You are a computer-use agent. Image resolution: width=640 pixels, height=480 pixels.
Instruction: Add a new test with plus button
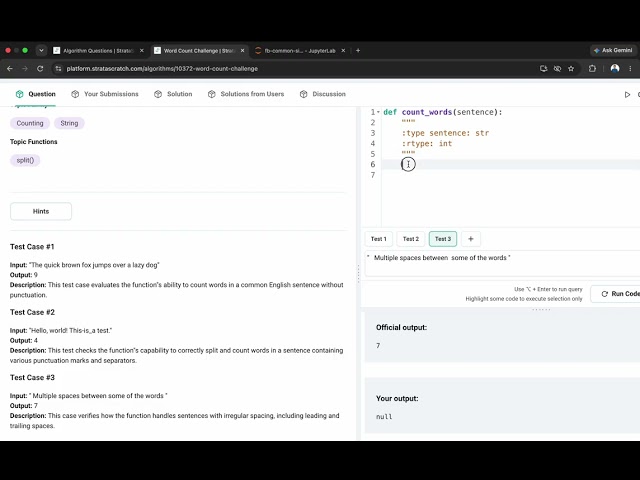coord(471,239)
